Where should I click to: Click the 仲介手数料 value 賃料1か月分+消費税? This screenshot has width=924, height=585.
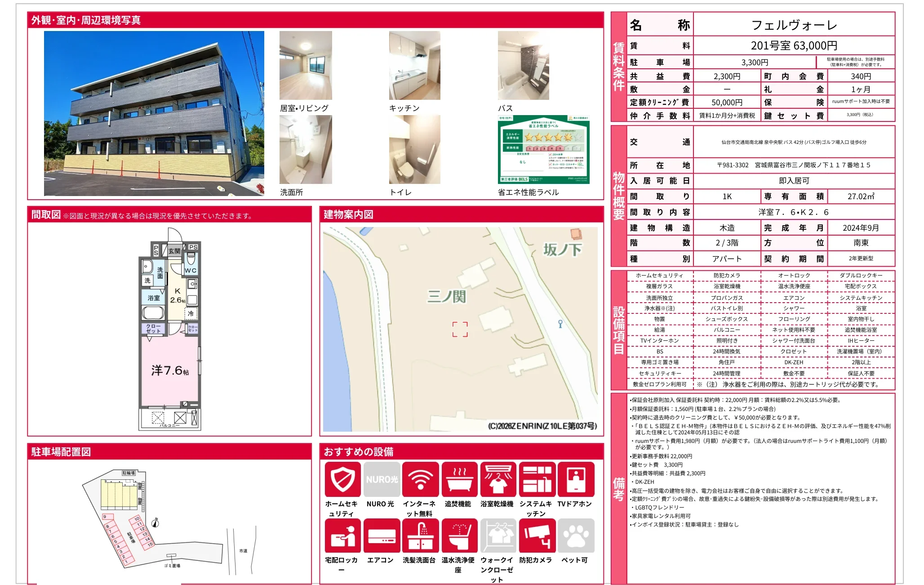tap(727, 116)
